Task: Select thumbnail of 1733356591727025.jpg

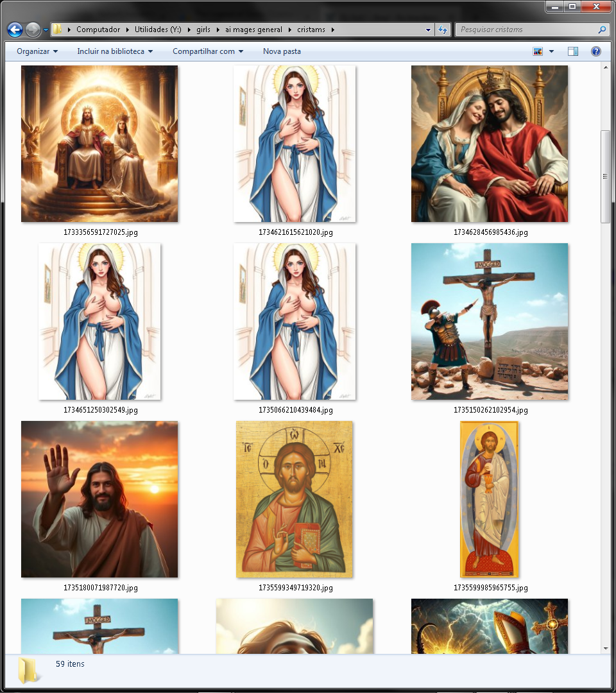Action: click(x=99, y=144)
